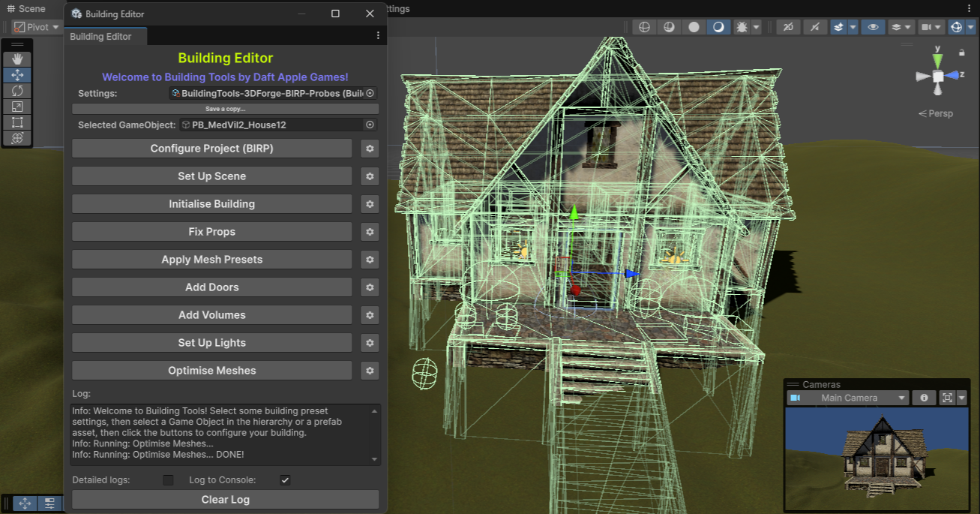The width and height of the screenshot is (980, 514).
Task: Open the Pivot mode dropdown
Action: (x=36, y=27)
